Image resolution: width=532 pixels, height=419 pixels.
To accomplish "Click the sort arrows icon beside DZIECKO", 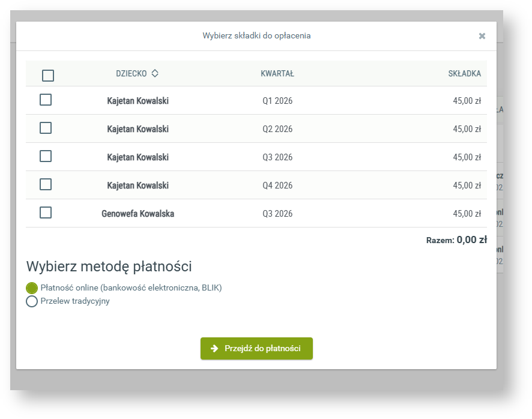I will click(x=155, y=73).
